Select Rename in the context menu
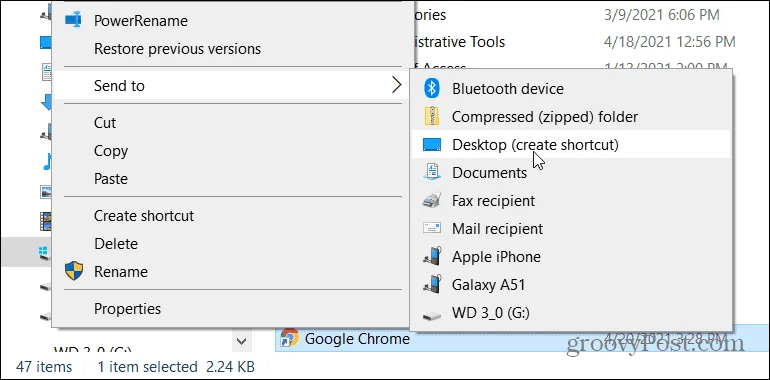 (x=121, y=271)
